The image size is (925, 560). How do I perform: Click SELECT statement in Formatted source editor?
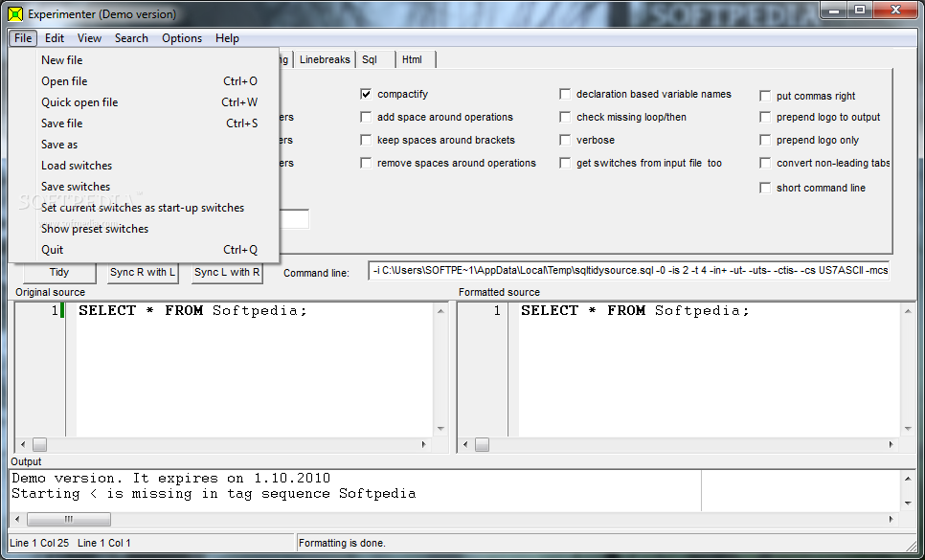[636, 311]
